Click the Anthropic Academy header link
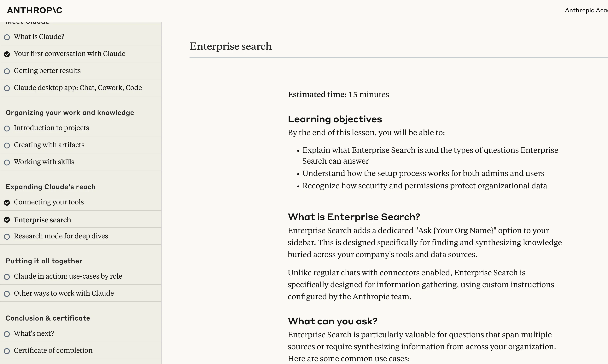 pos(586,10)
